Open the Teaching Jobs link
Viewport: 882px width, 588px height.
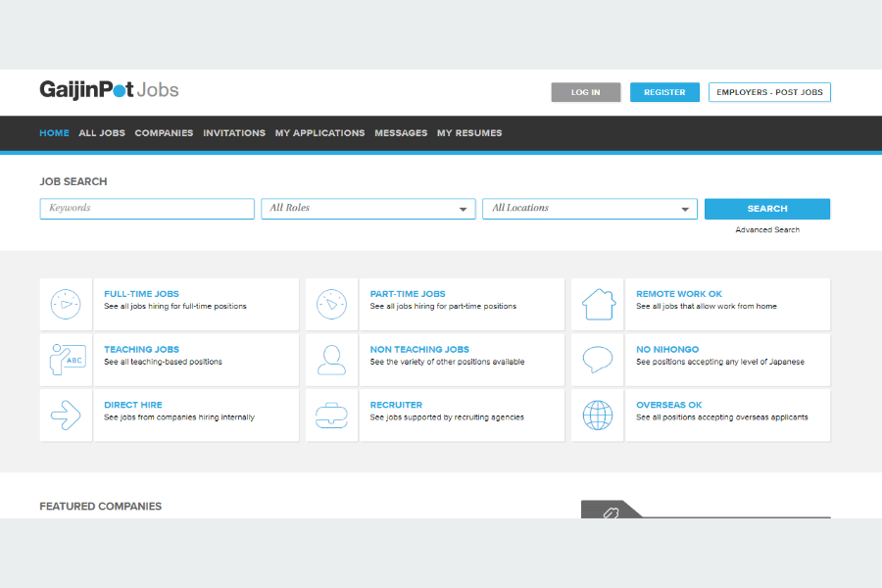click(x=141, y=350)
